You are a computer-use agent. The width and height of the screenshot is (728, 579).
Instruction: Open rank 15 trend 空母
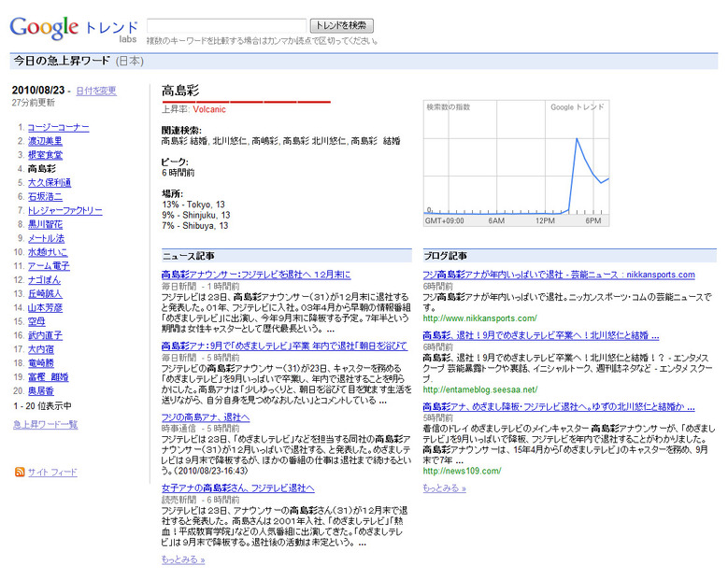click(36, 322)
